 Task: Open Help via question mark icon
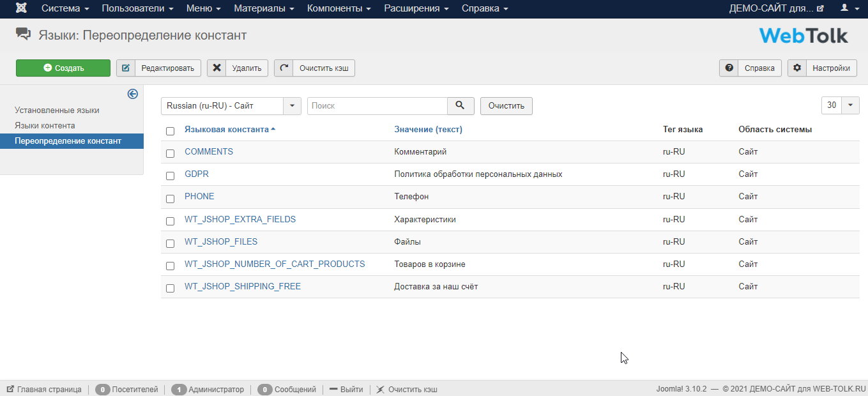coord(729,68)
